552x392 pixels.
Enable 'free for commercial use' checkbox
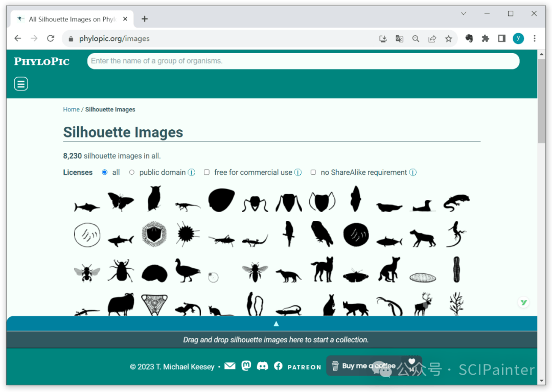click(x=206, y=173)
